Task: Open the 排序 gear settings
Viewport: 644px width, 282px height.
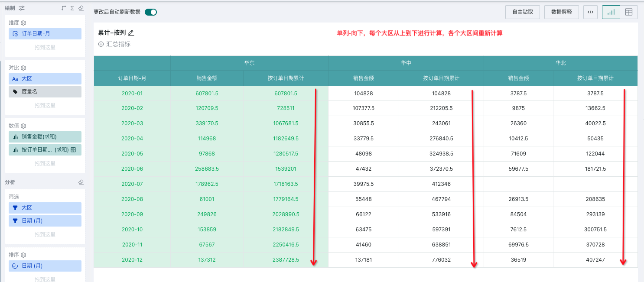Action: pyautogui.click(x=24, y=255)
